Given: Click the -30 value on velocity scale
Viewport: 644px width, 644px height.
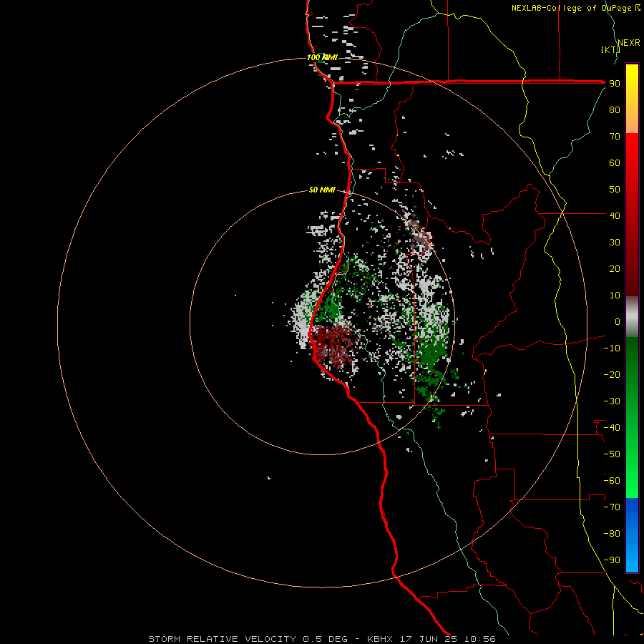Looking at the screenshot, I should [x=612, y=401].
